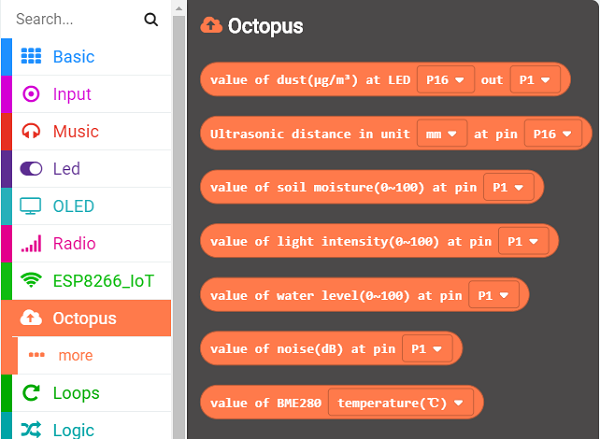Open noise pin P1 dropdown
Image resolution: width=600 pixels, height=439 pixels.
[427, 349]
